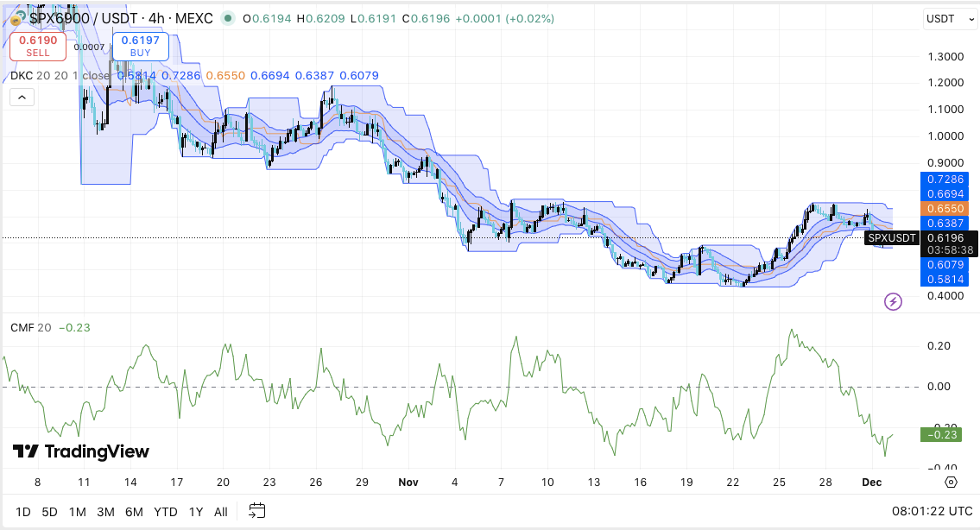Select the fast trade lightning bolt icon
The height and width of the screenshot is (530, 980).
pyautogui.click(x=892, y=301)
